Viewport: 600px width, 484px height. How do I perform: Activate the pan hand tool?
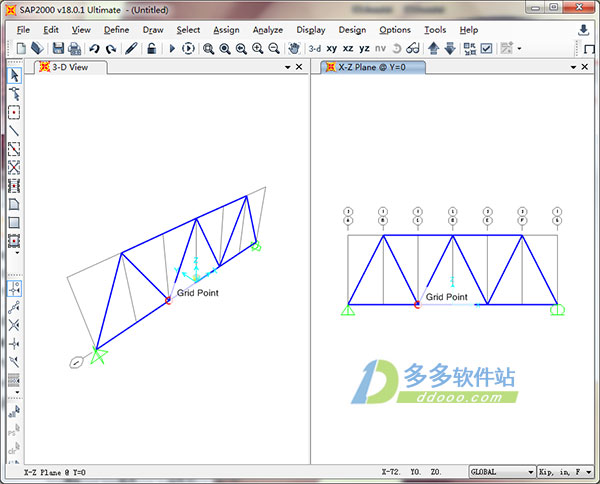[x=294, y=49]
